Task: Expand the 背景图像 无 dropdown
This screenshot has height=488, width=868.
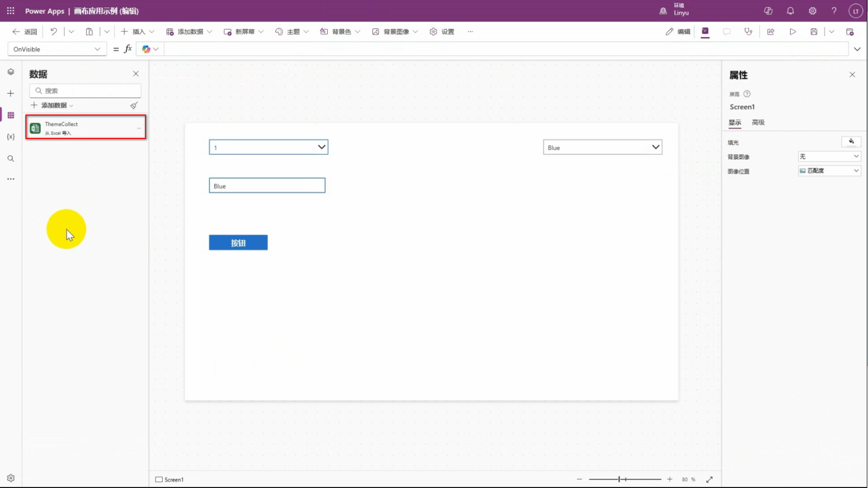Action: [829, 156]
